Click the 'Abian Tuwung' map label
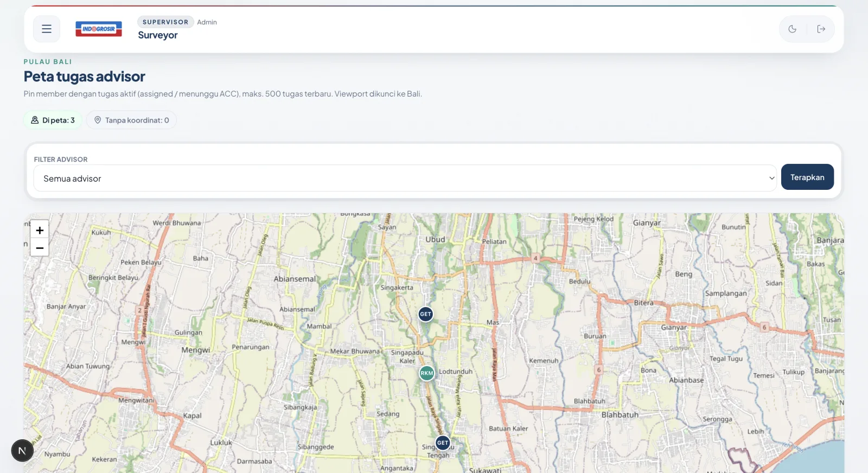Image resolution: width=868 pixels, height=473 pixels. pyautogui.click(x=88, y=366)
